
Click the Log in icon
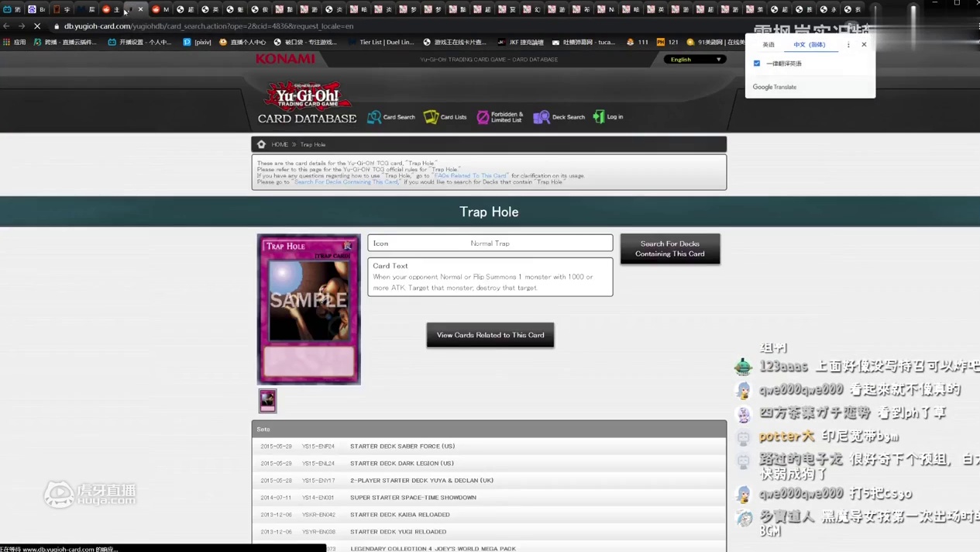(599, 116)
